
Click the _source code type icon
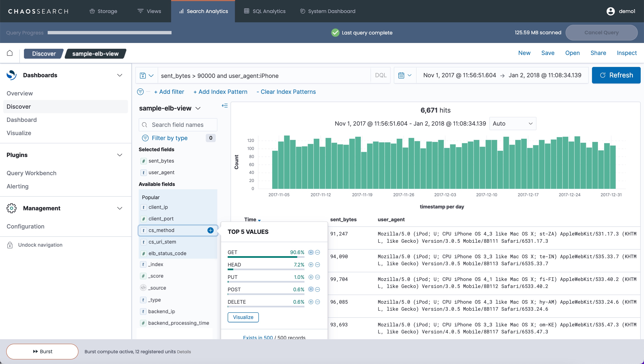pos(143,288)
